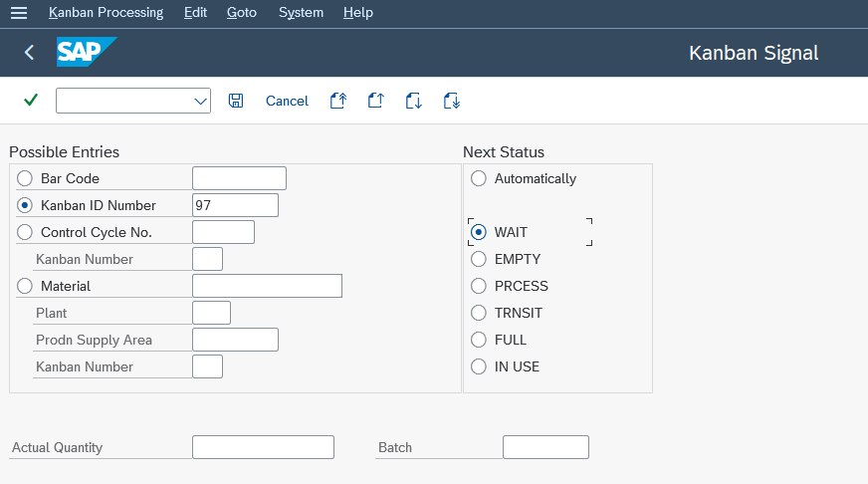Screen dimensions: 868x484
Task: Focus the Bar Code input field
Action: pos(239,178)
